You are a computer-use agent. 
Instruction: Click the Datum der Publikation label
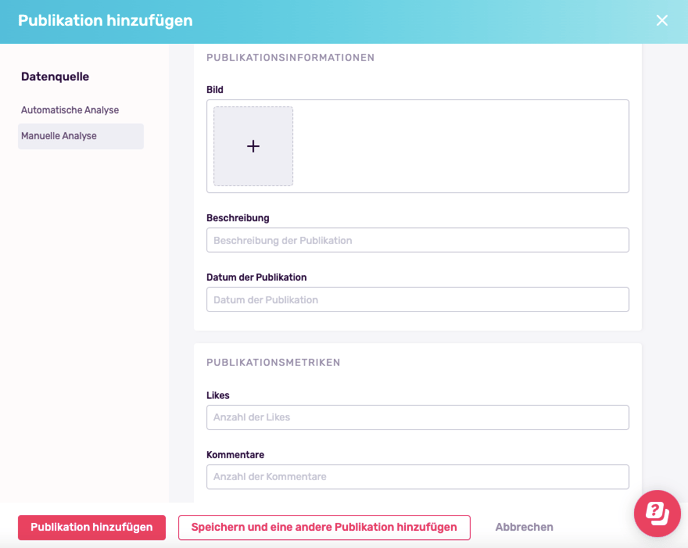[x=256, y=277]
